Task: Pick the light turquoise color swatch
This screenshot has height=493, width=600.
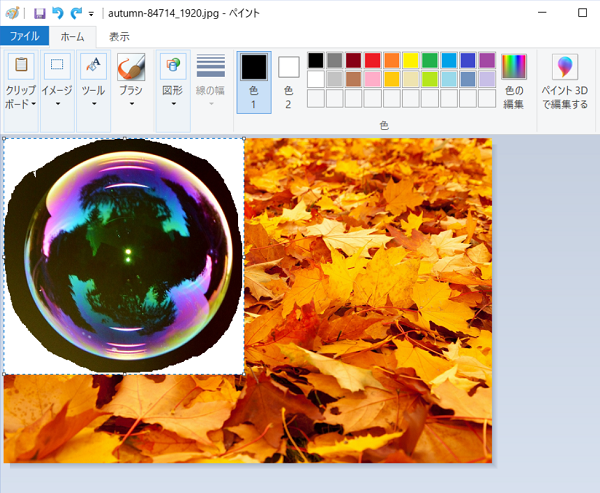Action: tap(449, 79)
